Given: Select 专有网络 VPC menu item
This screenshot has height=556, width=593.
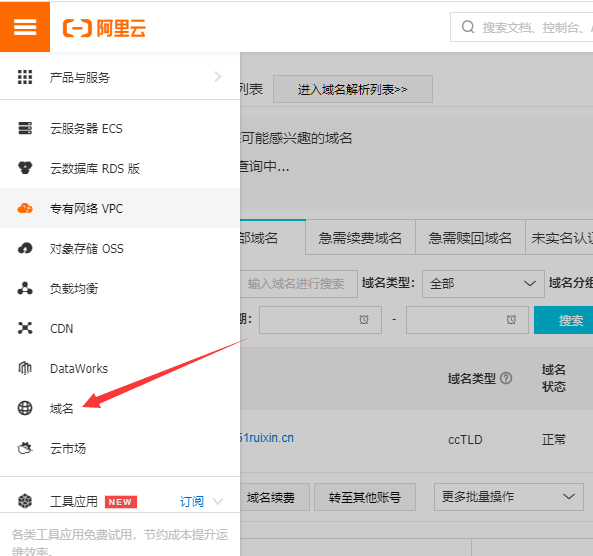Looking at the screenshot, I should pyautogui.click(x=120, y=208).
